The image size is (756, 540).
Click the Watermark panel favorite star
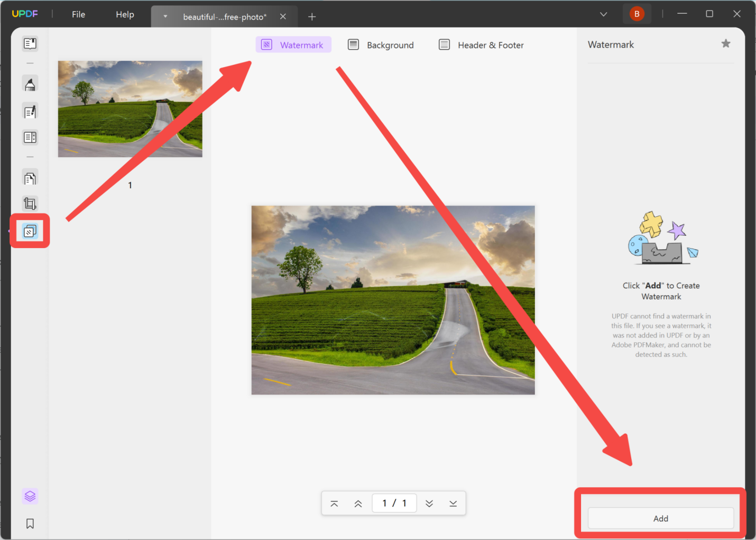pyautogui.click(x=725, y=43)
